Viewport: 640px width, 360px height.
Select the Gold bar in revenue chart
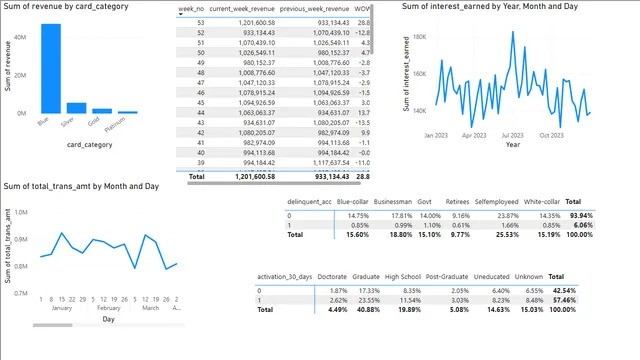pyautogui.click(x=102, y=111)
